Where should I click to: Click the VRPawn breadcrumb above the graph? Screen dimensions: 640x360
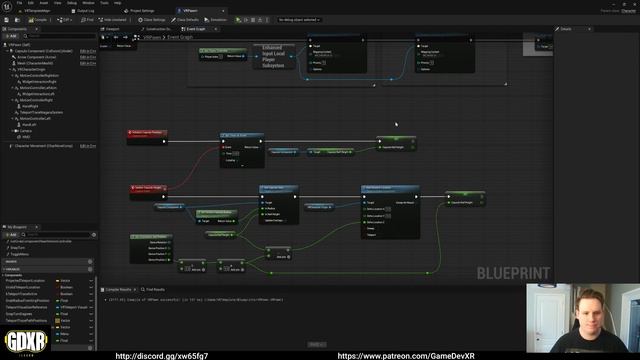pyautogui.click(x=152, y=37)
